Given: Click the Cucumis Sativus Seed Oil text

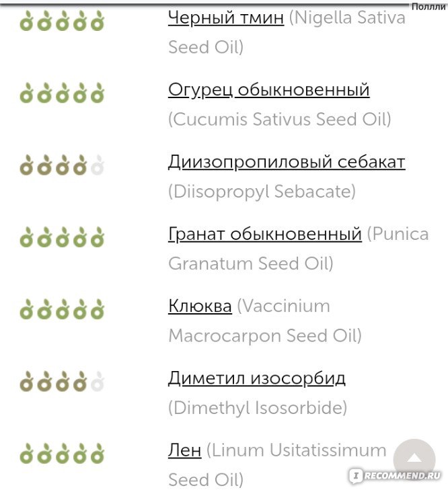Looking at the screenshot, I should pyautogui.click(x=280, y=120).
